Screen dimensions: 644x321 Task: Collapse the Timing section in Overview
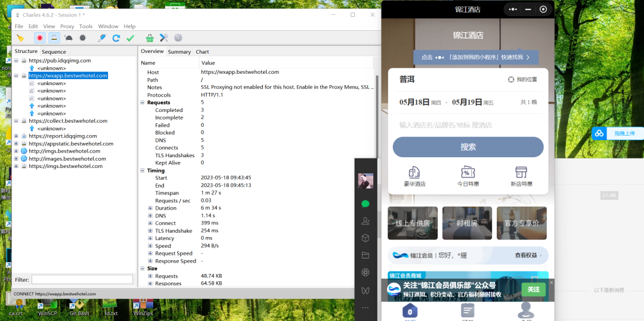pos(143,170)
